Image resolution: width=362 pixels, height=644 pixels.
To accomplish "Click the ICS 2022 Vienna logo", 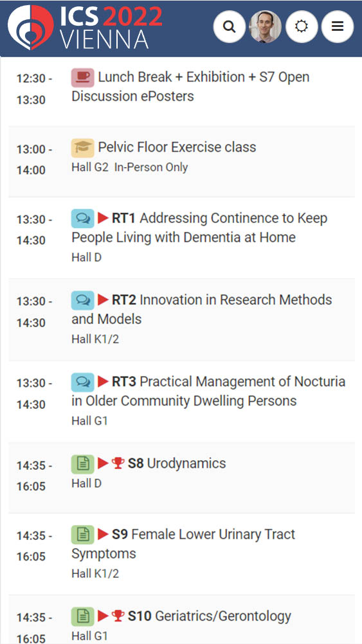I will point(85,27).
